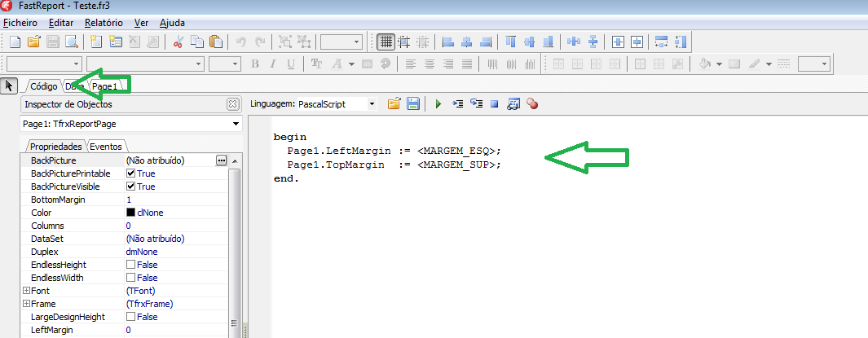Center object horizontally in band
The image size is (868, 338).
click(x=619, y=42)
